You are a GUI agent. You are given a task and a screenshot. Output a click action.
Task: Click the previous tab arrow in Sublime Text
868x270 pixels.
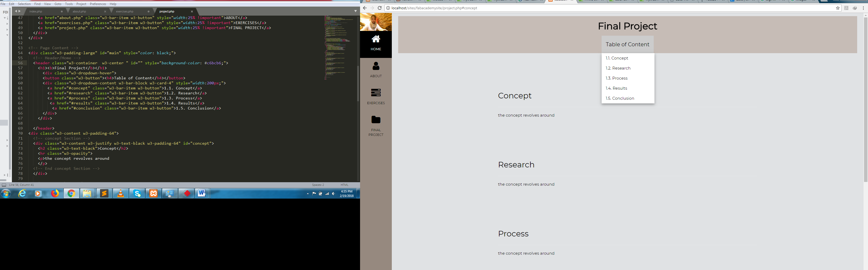click(16, 11)
